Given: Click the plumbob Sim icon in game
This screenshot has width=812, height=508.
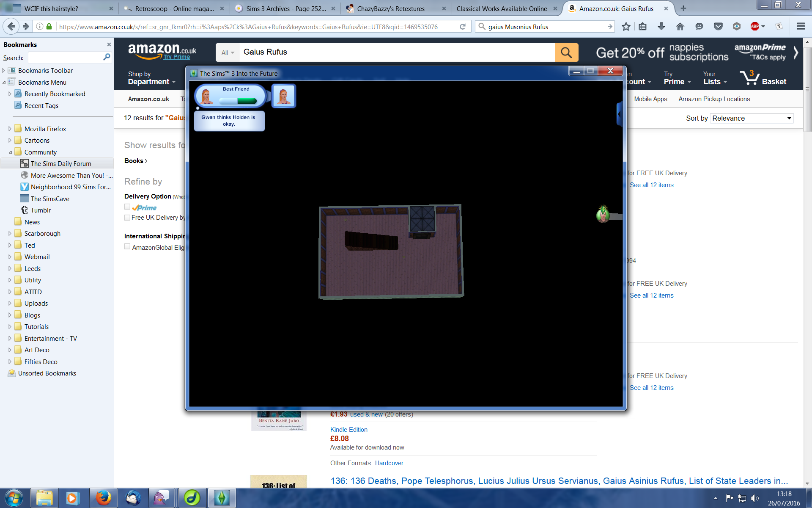Looking at the screenshot, I should coord(603,214).
